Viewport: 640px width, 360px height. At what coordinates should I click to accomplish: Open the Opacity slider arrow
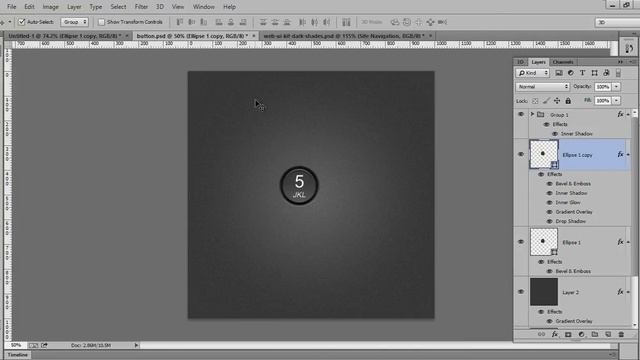tap(616, 87)
